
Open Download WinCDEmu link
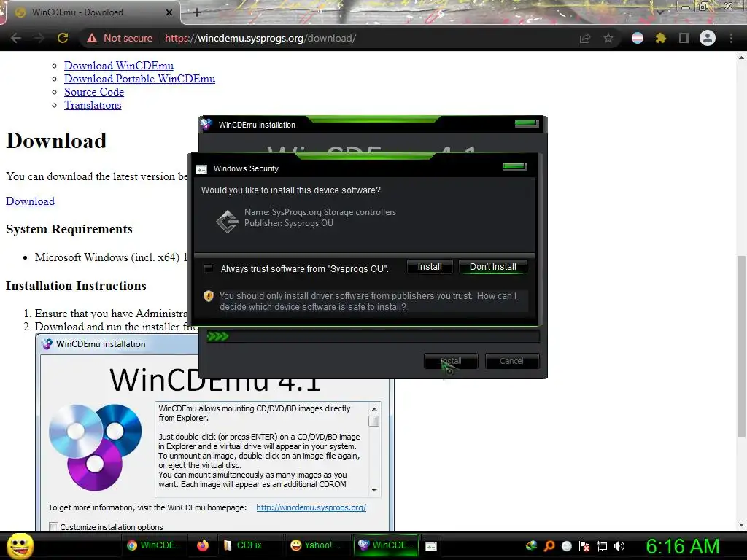(x=119, y=66)
